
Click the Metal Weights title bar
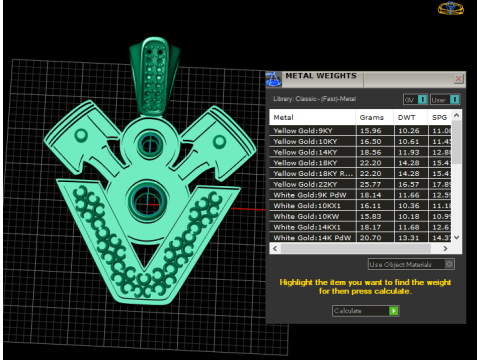click(367, 79)
